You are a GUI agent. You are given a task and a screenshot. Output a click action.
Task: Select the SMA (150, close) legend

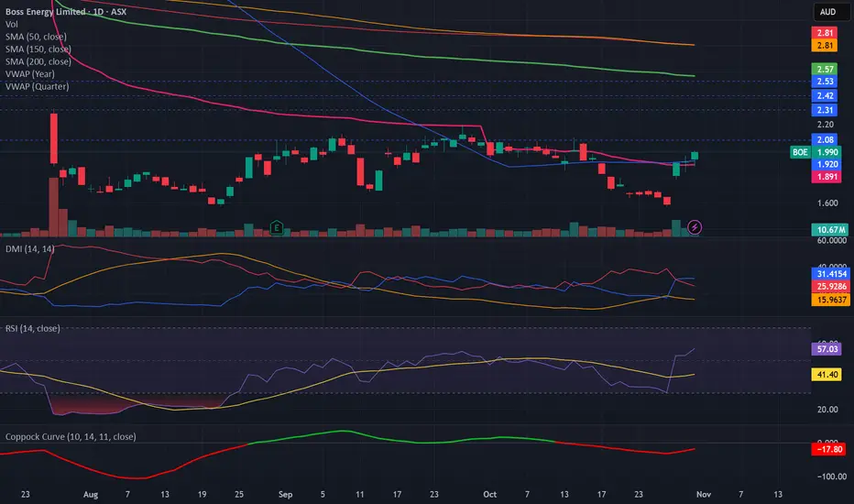[x=38, y=49]
